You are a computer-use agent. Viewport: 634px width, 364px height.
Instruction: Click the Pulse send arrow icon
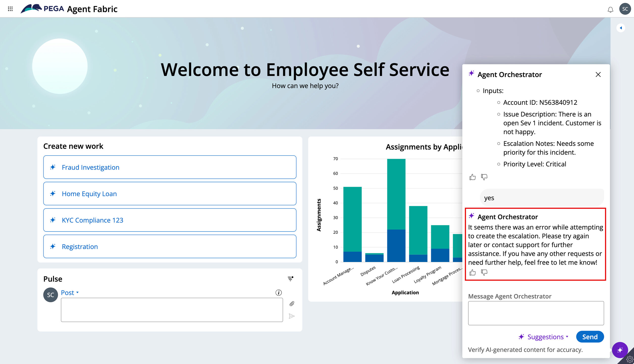(291, 316)
